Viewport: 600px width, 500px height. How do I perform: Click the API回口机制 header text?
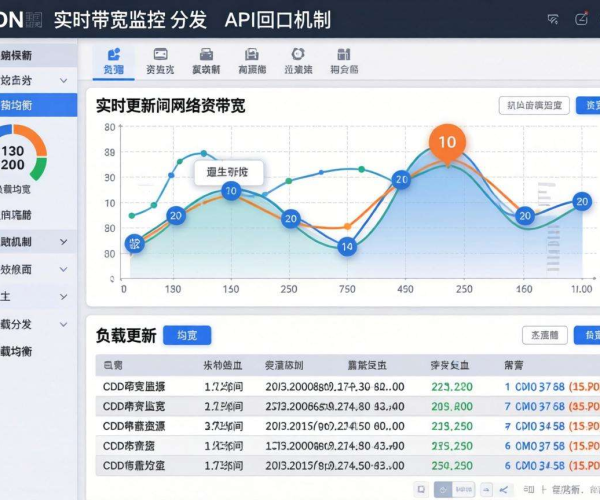[x=278, y=20]
